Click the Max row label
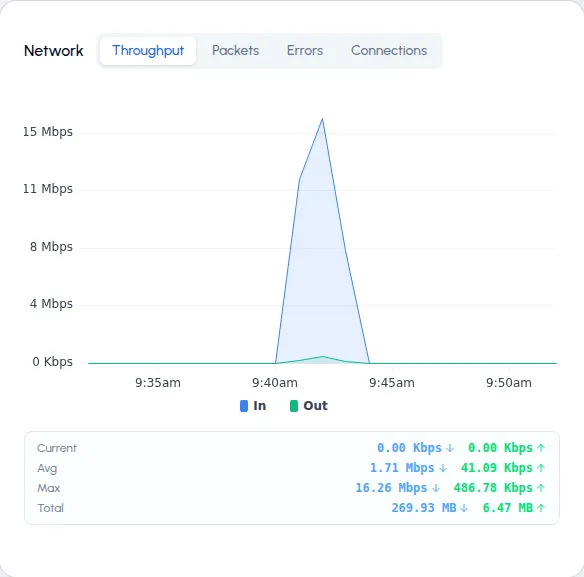 coord(48,488)
